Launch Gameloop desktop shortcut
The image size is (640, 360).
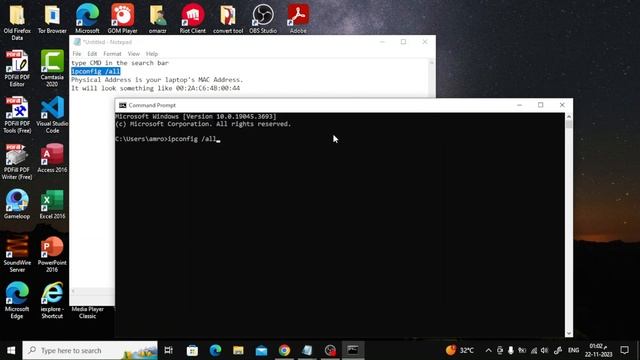(17, 204)
